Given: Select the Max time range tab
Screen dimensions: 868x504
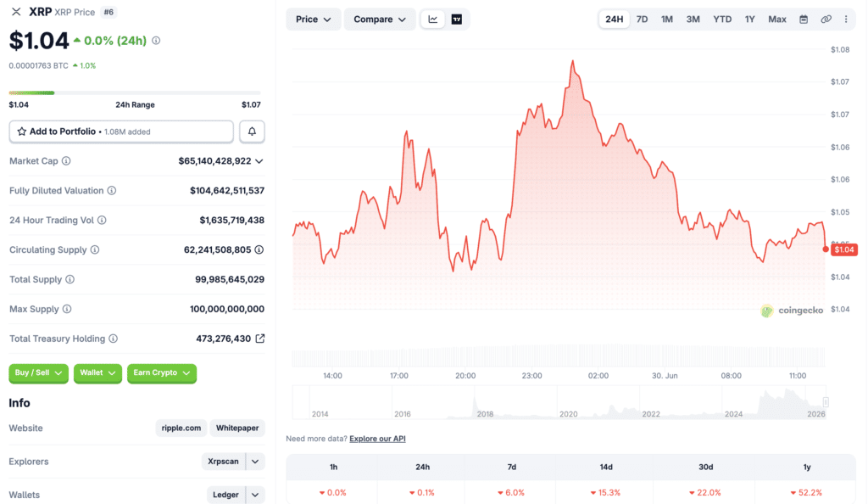Looking at the screenshot, I should 777,20.
